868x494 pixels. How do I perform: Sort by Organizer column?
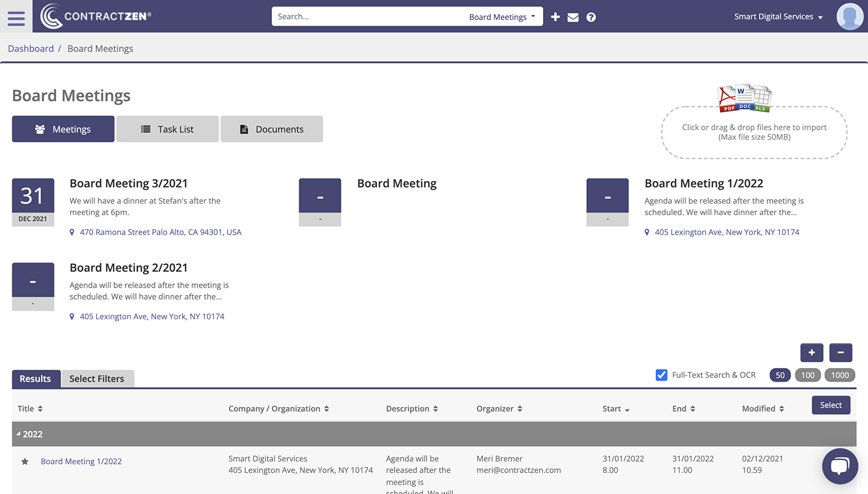click(x=499, y=408)
